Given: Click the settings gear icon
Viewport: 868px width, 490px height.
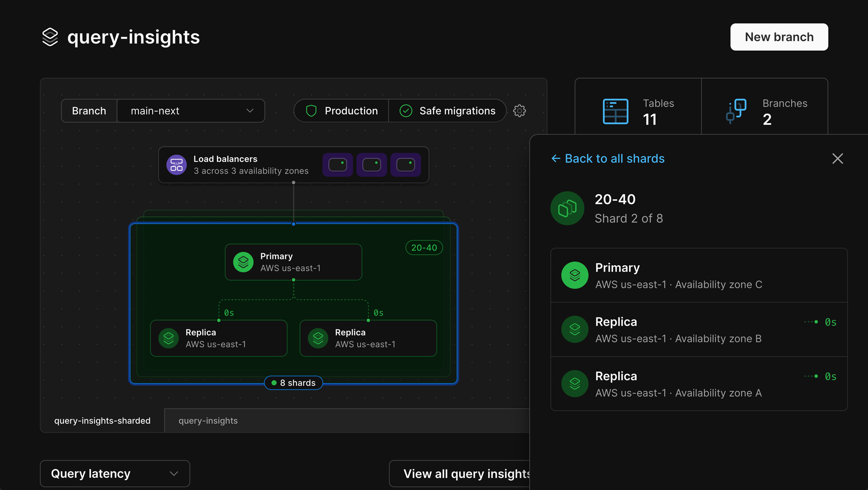Looking at the screenshot, I should [519, 111].
